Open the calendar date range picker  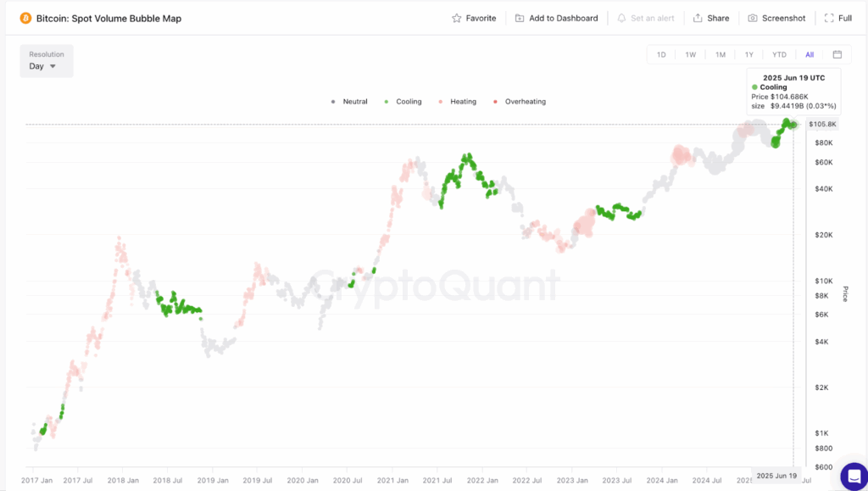click(837, 55)
